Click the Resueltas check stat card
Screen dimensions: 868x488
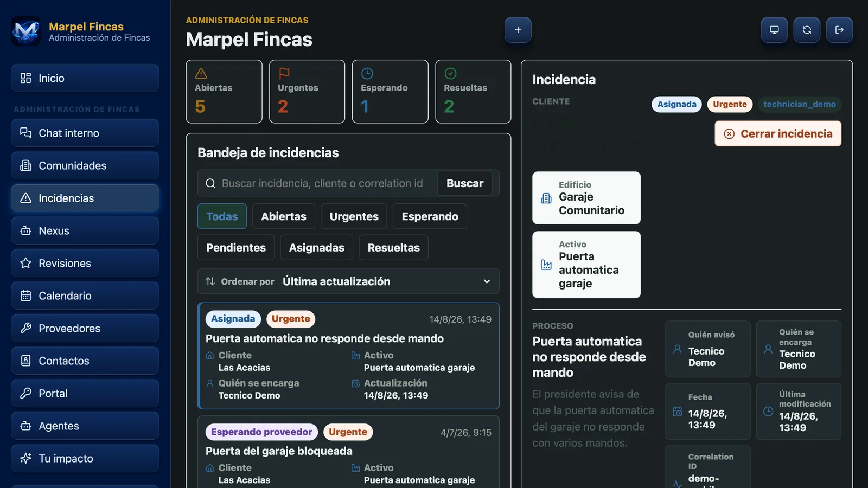coord(473,92)
